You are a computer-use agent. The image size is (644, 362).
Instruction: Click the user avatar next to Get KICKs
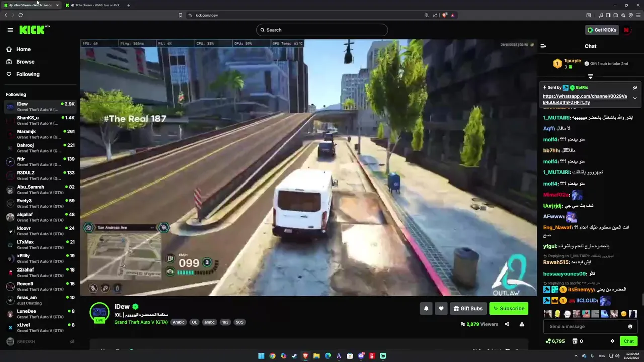tap(626, 30)
